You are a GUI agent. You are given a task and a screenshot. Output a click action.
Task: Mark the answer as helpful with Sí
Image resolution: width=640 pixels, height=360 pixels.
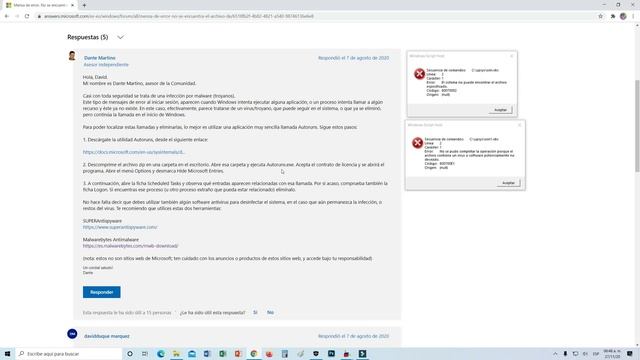click(255, 312)
